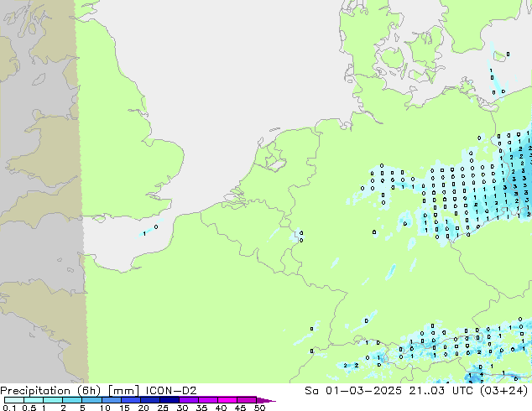Click the 'Sa 01-03-2025' date text
This screenshot has width=532, height=411.
(353, 390)
